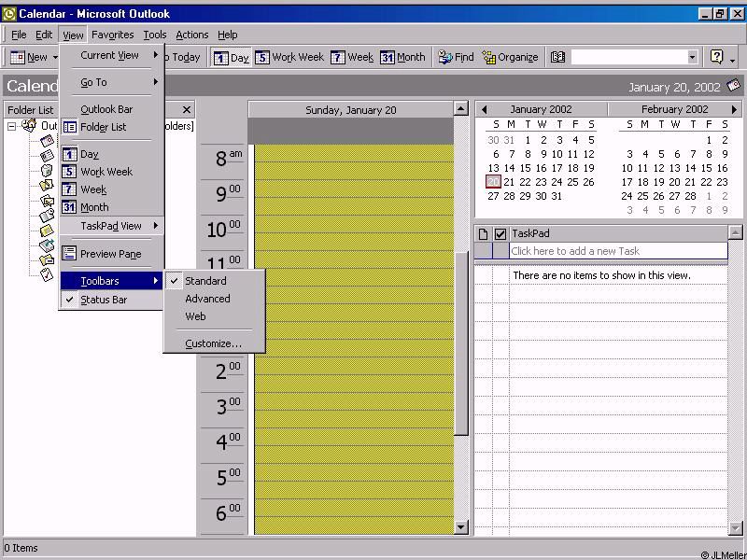This screenshot has width=747, height=560.
Task: Expand the Current View submenu
Action: click(109, 55)
